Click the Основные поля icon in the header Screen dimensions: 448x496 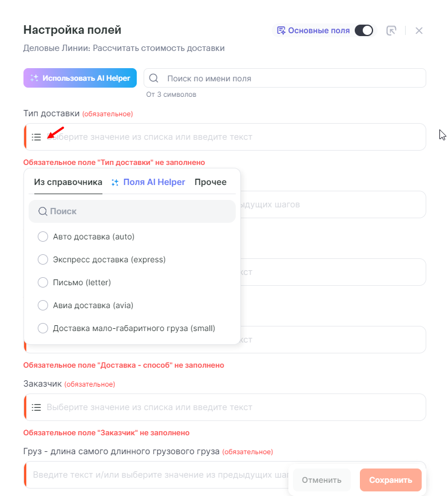(x=281, y=30)
